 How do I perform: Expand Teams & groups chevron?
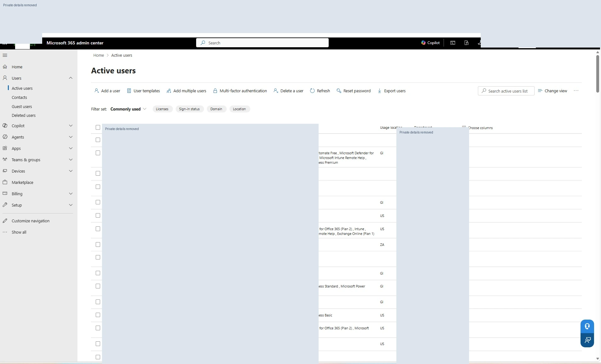coord(71,159)
